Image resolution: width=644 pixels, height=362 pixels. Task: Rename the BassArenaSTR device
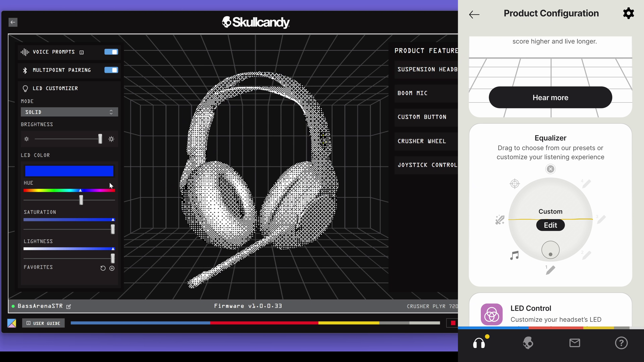coord(68,306)
